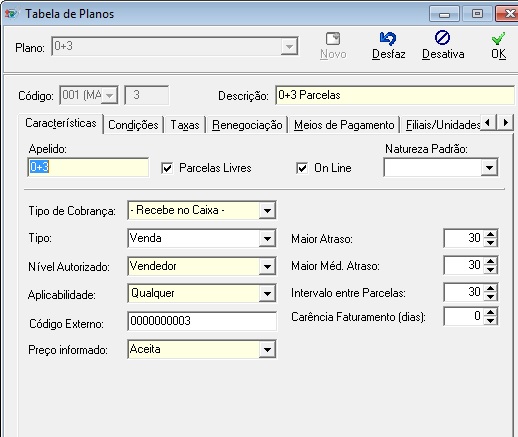Switch to the Características tab
The width and height of the screenshot is (518, 437).
click(x=61, y=123)
